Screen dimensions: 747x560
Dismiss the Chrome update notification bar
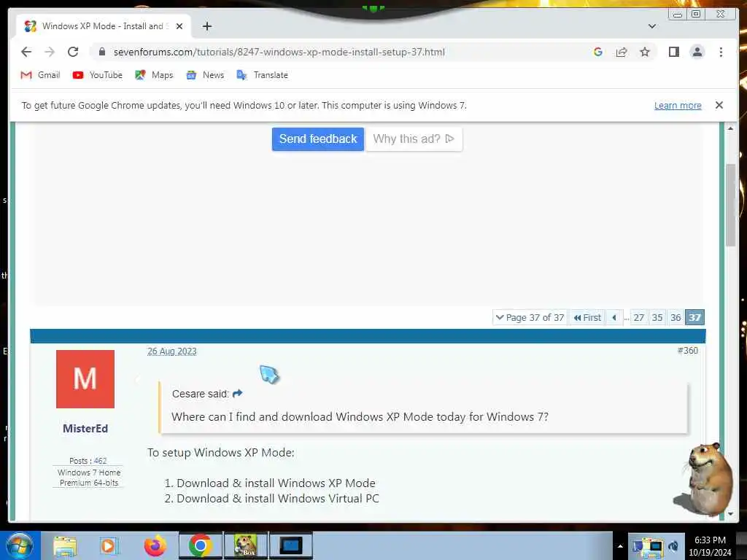point(719,105)
